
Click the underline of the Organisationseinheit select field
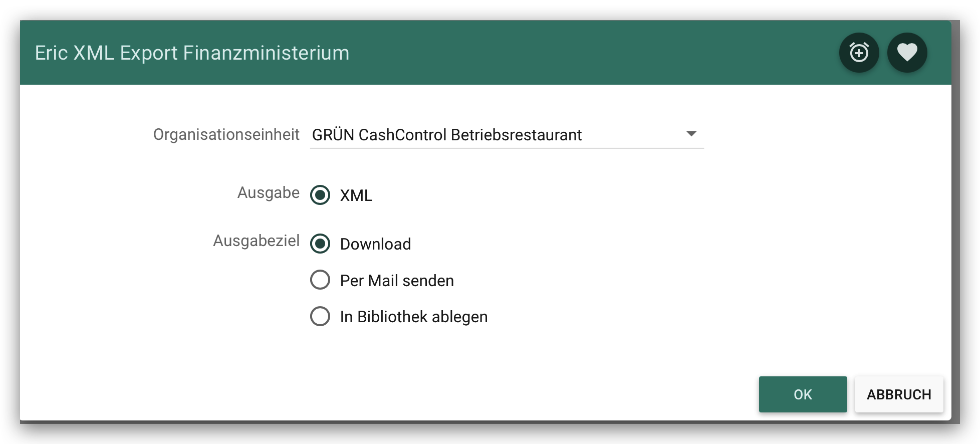(x=507, y=148)
